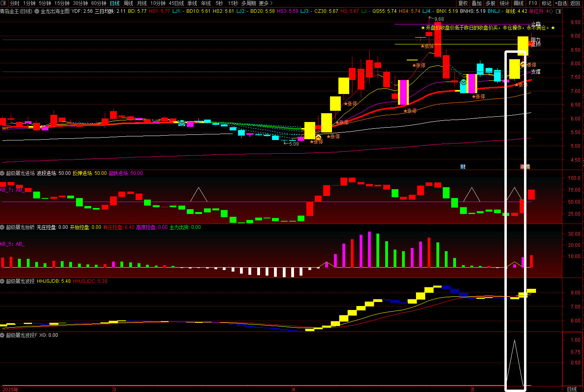Click the 超跌进场: 50.00 value
Screen dimensions: 584x392
[x=126, y=173]
